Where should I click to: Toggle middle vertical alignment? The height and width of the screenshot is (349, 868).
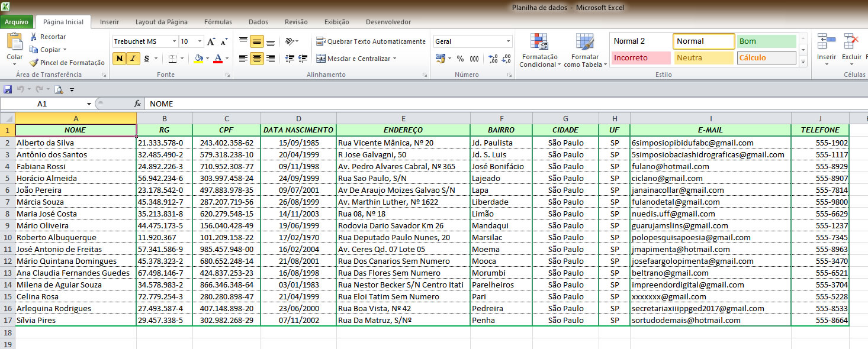256,41
